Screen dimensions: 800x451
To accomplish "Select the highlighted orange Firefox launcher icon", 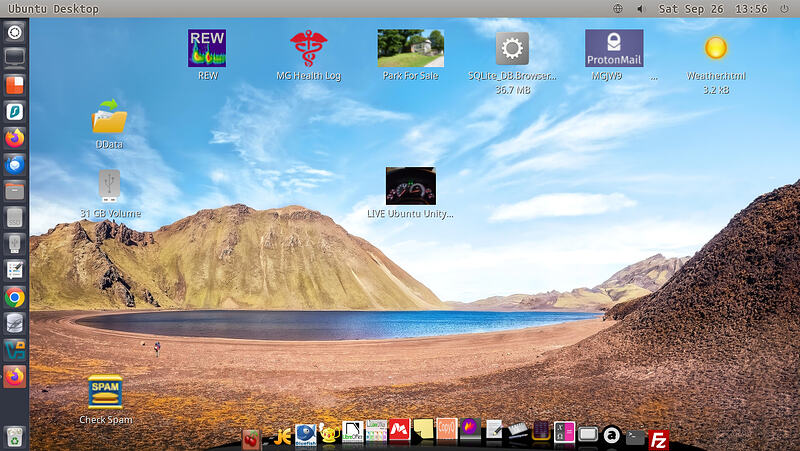I will click(x=14, y=377).
